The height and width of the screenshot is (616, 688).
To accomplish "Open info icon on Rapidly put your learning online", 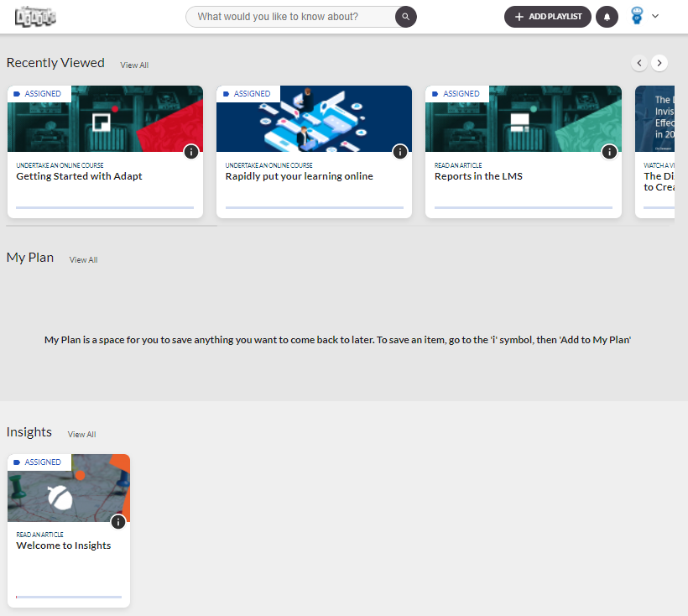I will click(x=400, y=152).
